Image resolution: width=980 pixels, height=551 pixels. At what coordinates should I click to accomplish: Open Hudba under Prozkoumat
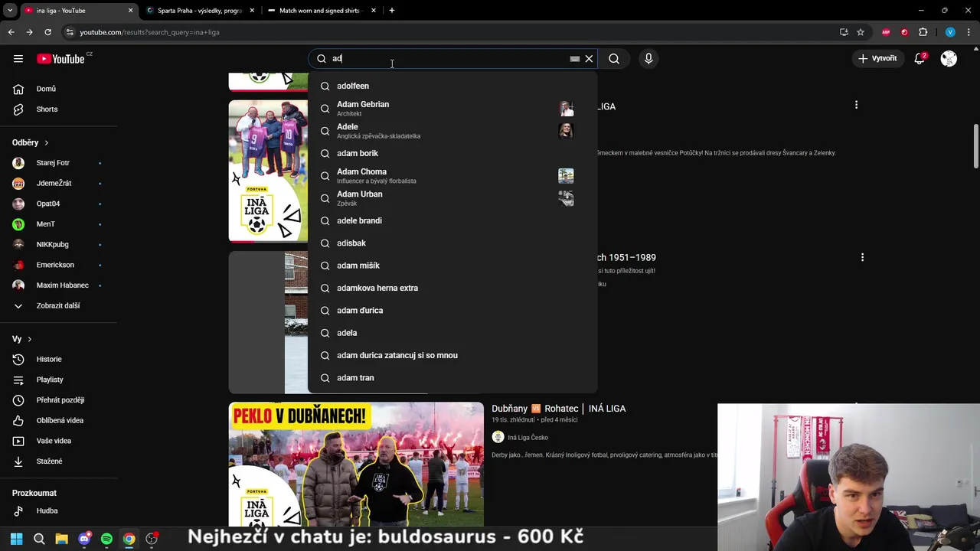point(59,510)
